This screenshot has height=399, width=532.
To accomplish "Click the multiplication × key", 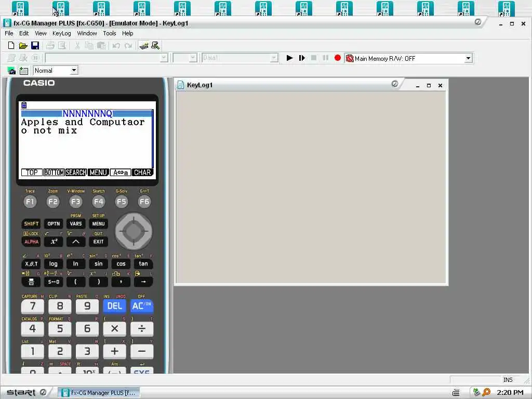I will click(115, 328).
